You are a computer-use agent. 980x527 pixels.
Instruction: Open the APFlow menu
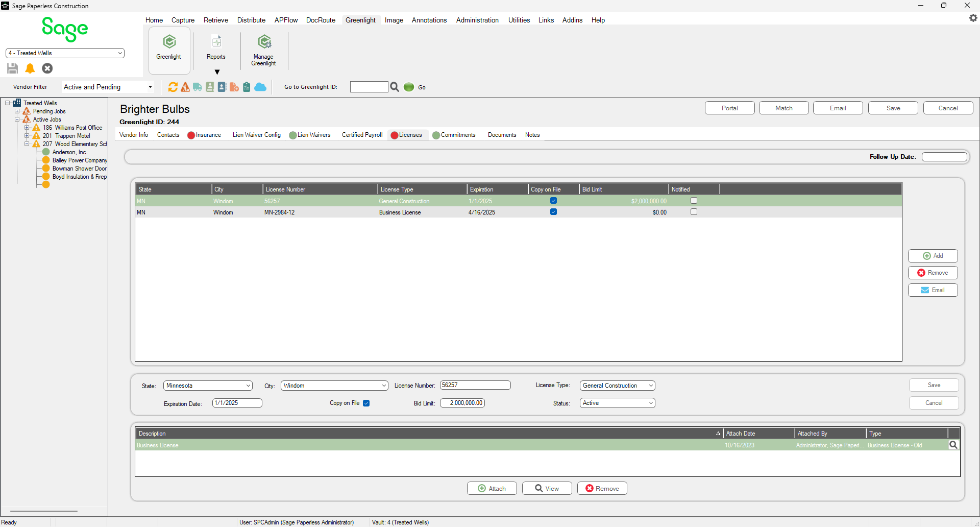[x=286, y=20]
